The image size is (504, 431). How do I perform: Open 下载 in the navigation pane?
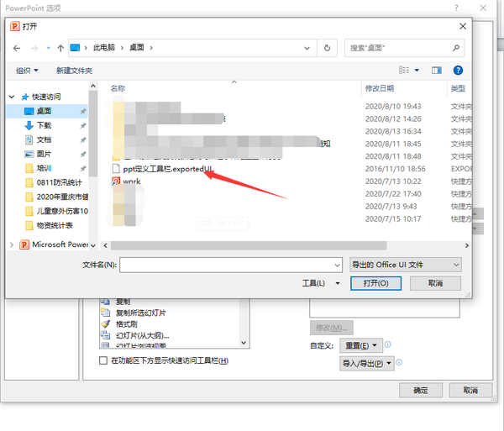click(x=44, y=125)
